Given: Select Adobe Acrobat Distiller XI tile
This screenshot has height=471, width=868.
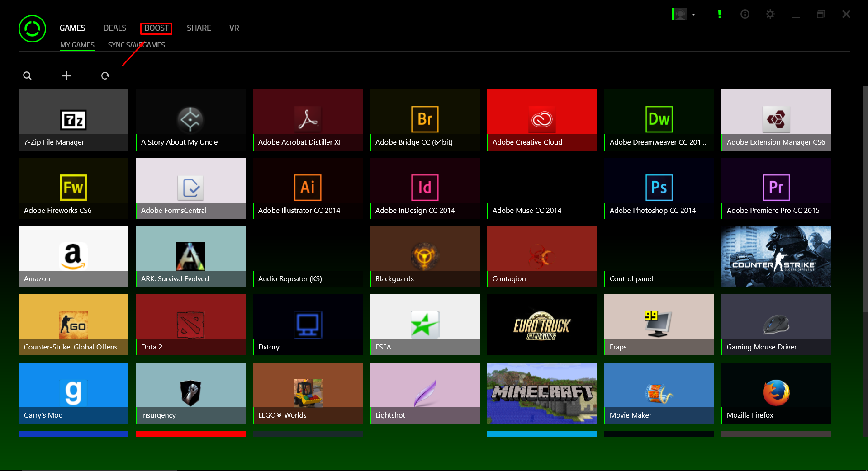Looking at the screenshot, I should (x=308, y=120).
